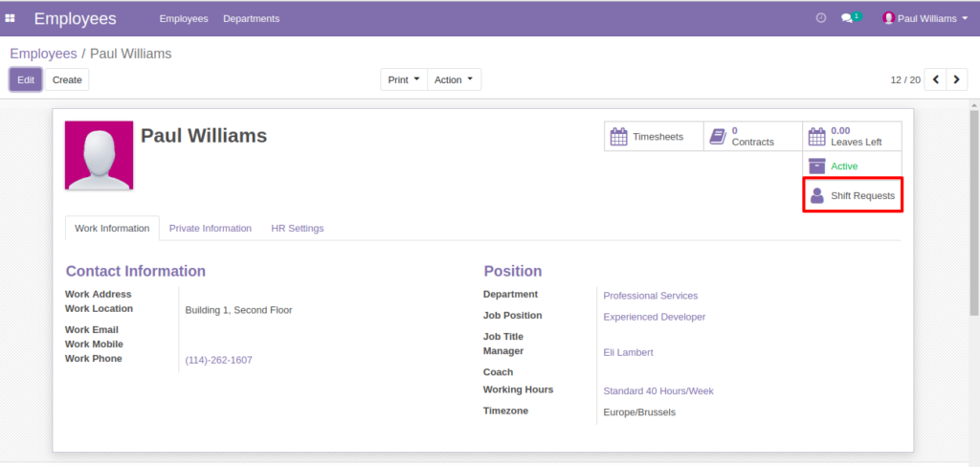Switch to HR Settings tab
This screenshot has height=467, width=980.
point(298,228)
